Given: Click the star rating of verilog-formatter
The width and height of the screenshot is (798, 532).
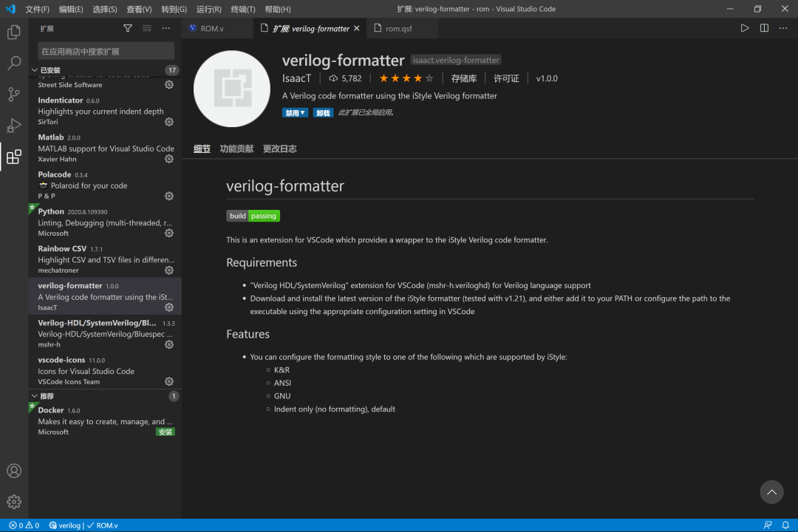Looking at the screenshot, I should 406,78.
